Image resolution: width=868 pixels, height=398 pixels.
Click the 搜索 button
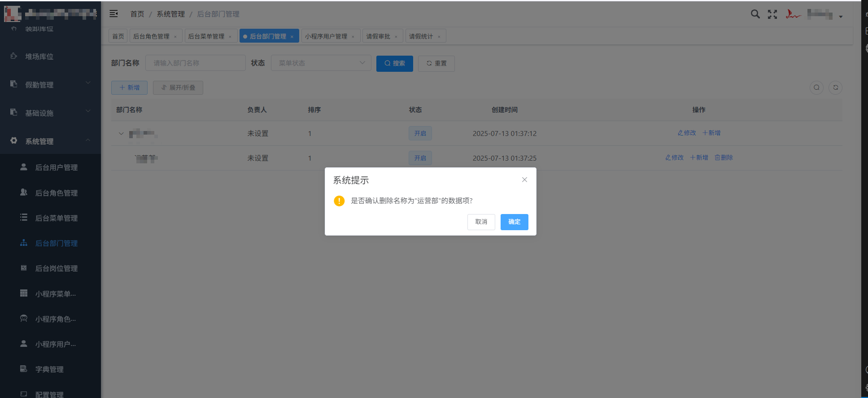395,63
